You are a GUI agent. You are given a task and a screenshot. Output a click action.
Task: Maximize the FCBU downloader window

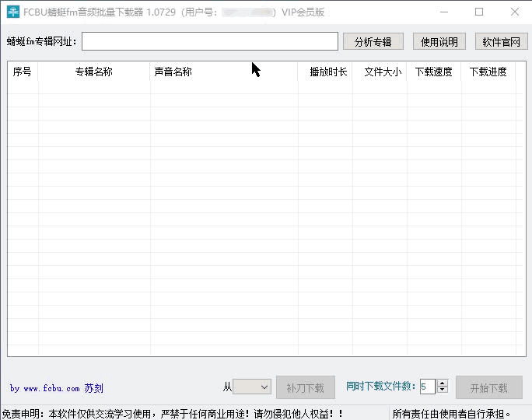point(479,12)
